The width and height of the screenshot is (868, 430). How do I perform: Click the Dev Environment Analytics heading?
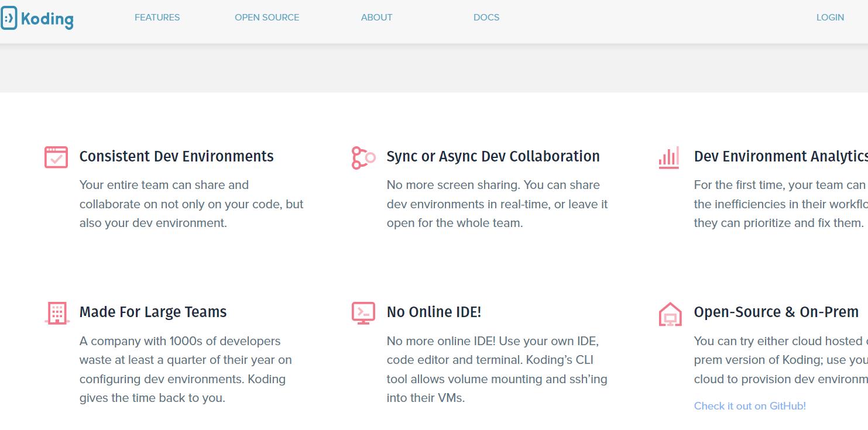pos(781,156)
